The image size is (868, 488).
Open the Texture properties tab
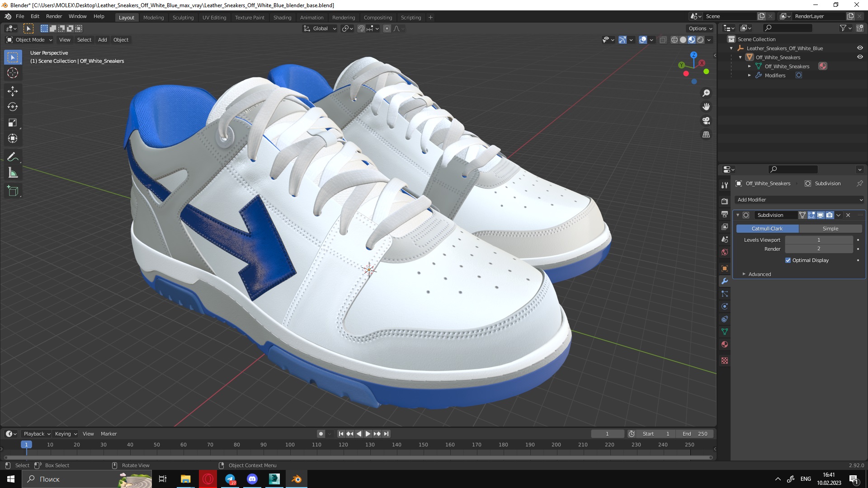tap(725, 361)
